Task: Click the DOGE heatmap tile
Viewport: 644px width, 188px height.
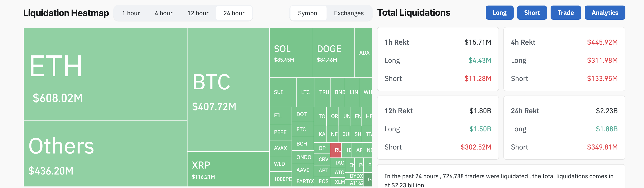Action: [333, 53]
